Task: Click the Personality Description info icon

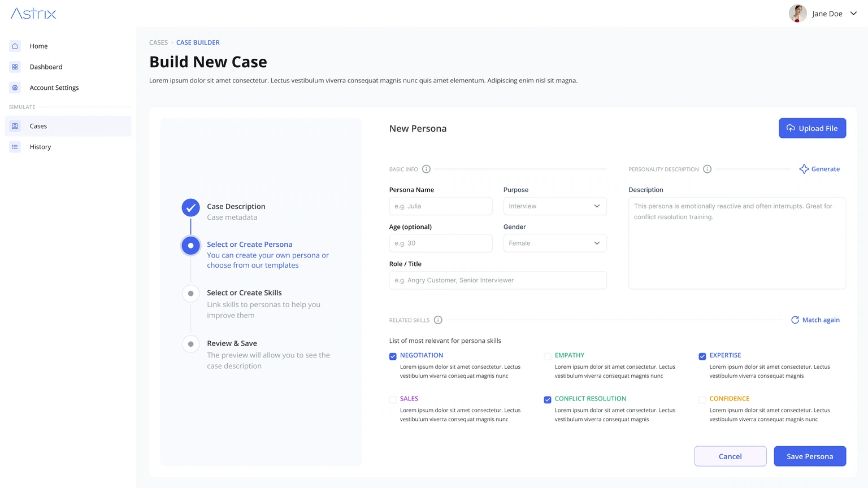Action: click(707, 169)
